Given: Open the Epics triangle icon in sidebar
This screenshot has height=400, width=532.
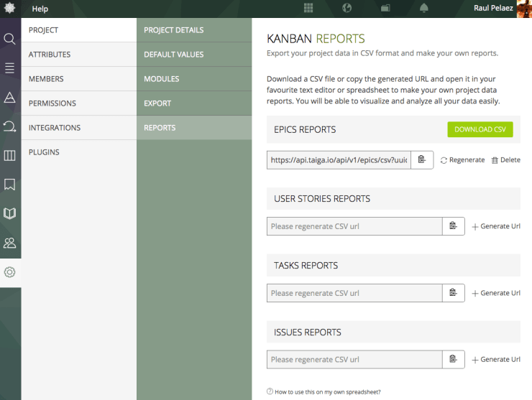Looking at the screenshot, I should tap(10, 97).
